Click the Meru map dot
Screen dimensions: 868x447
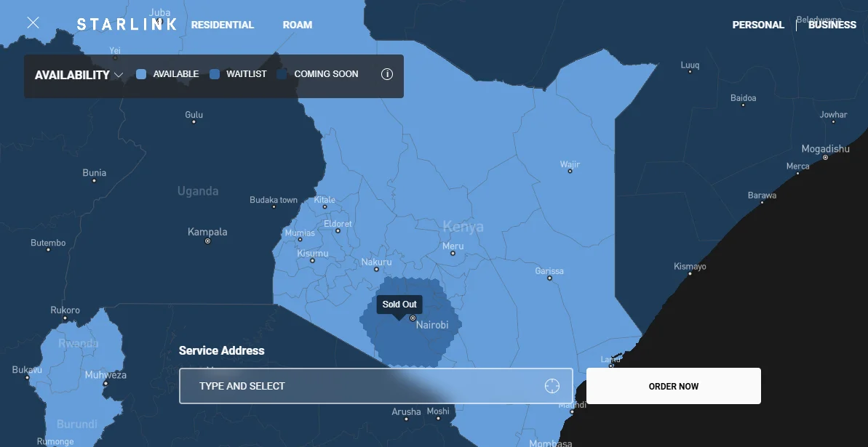[x=453, y=254]
